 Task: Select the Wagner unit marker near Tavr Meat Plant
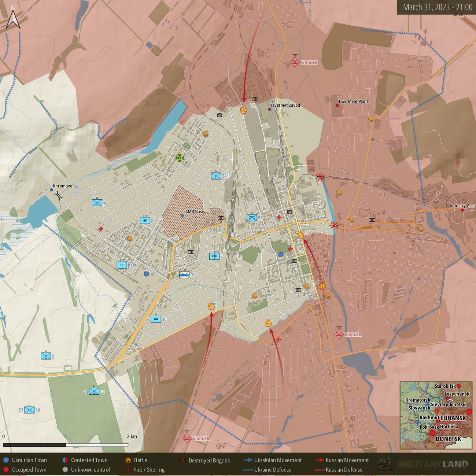point(295,62)
